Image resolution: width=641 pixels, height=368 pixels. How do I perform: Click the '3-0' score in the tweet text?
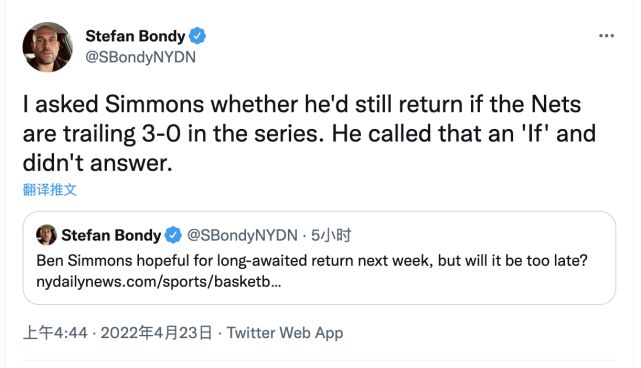pos(161,134)
